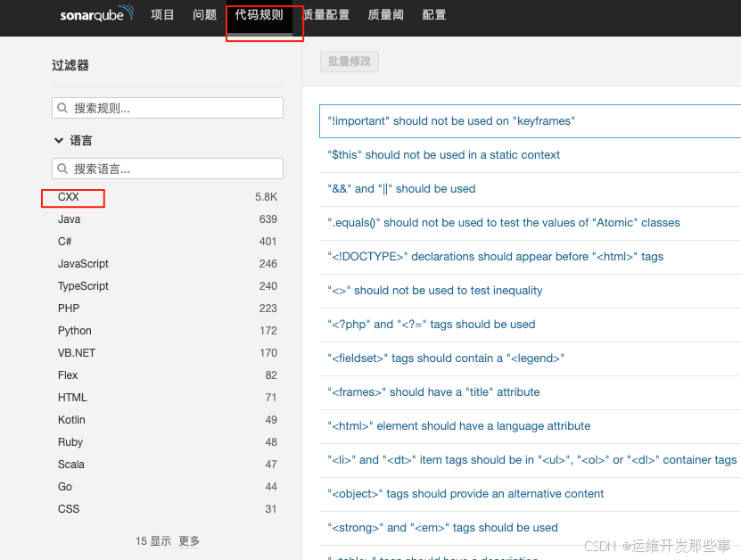Click the magnifier icon in rule search
This screenshot has height=560, width=741.
click(62, 108)
